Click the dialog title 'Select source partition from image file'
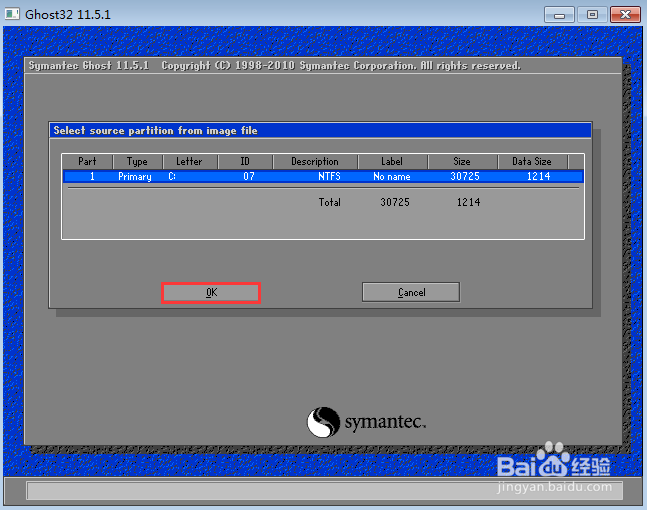The height and width of the screenshot is (510, 647). pos(155,131)
